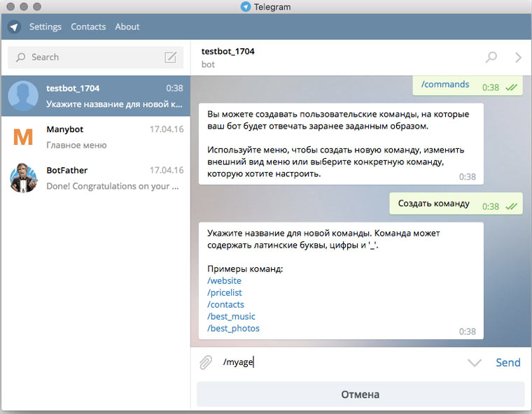Image resolution: width=532 pixels, height=414 pixels.
Task: Open the About menu
Action: pyautogui.click(x=127, y=27)
